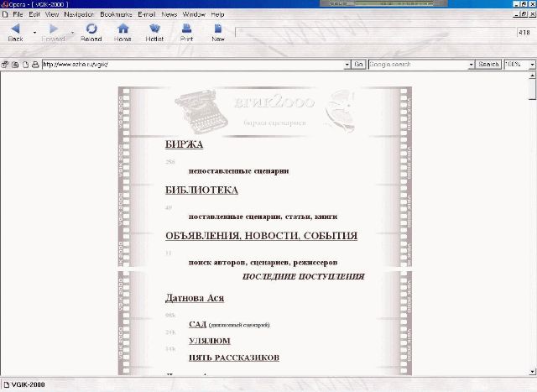This screenshot has width=537, height=392.
Task: Click the Go button
Action: [x=358, y=65]
